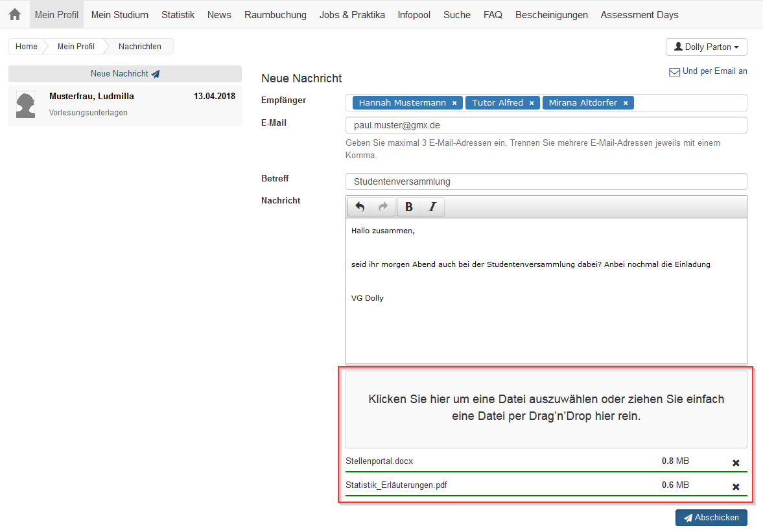
Task: Toggle bold formatting in message editor
Action: pos(409,207)
